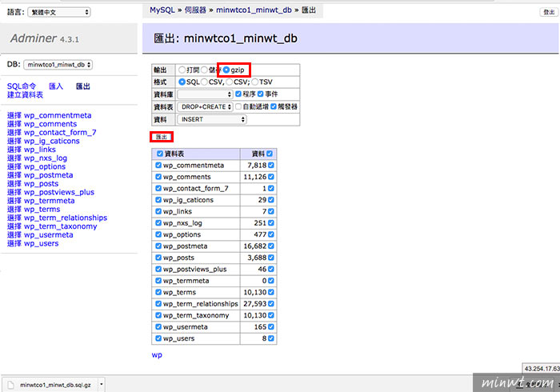Uncheck data checkbox beside 27,593
Viewport: 560px width, 392px height.
coord(271,304)
